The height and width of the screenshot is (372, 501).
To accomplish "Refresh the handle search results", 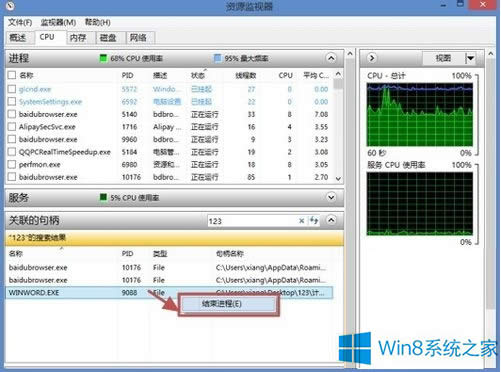I will coord(314,220).
